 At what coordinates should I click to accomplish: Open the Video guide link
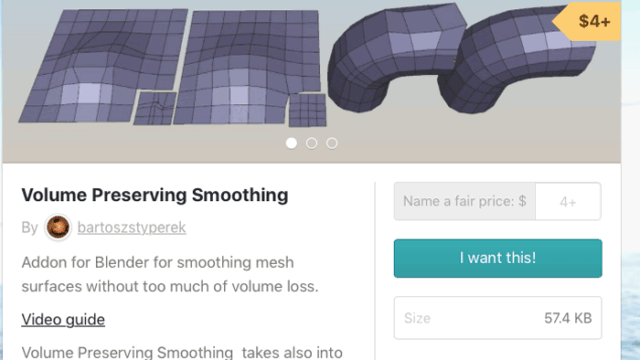coord(63,320)
